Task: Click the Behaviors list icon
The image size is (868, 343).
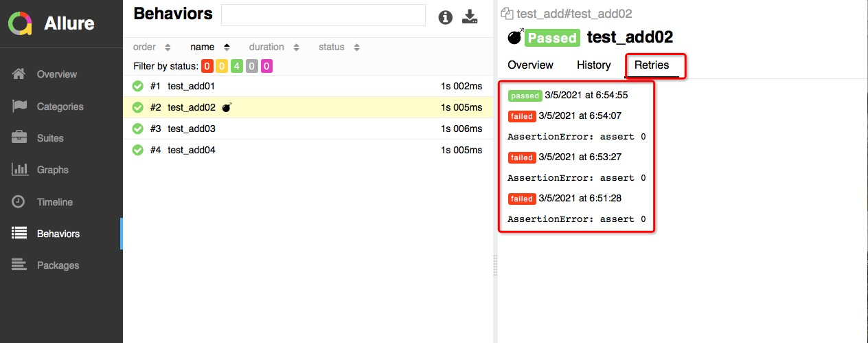Action: pos(19,233)
